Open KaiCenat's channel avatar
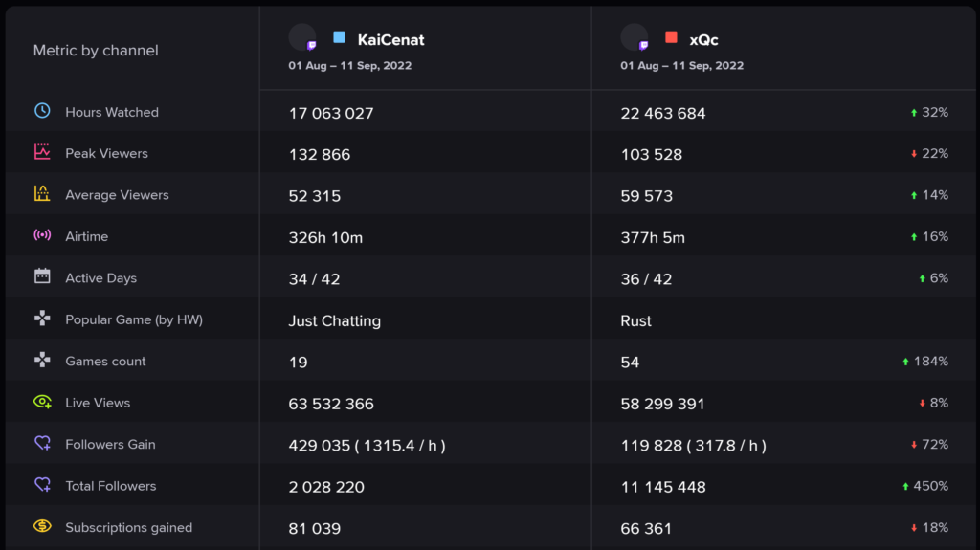 302,37
